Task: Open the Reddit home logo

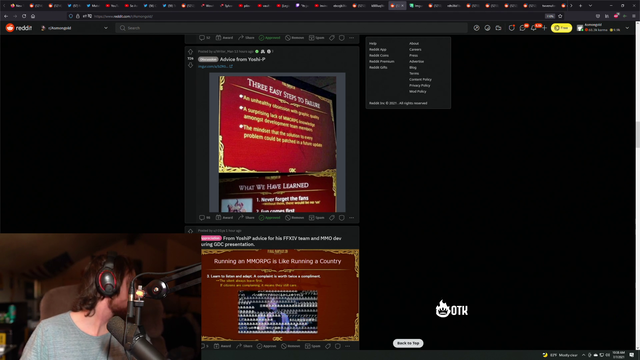Action: click(x=19, y=28)
